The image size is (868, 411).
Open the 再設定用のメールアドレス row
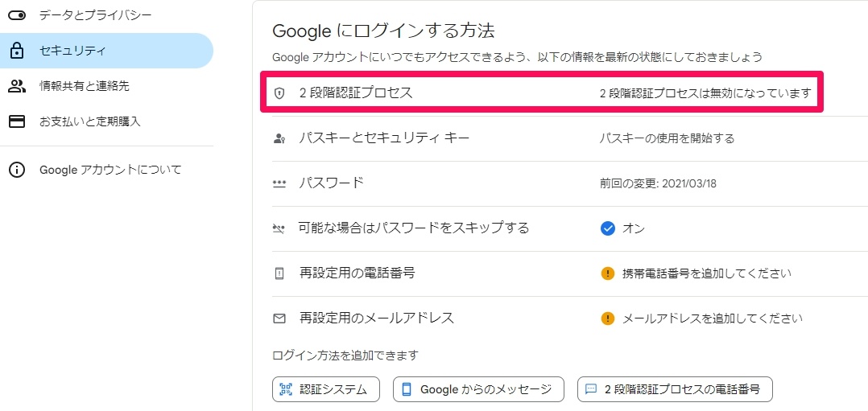coord(569,319)
